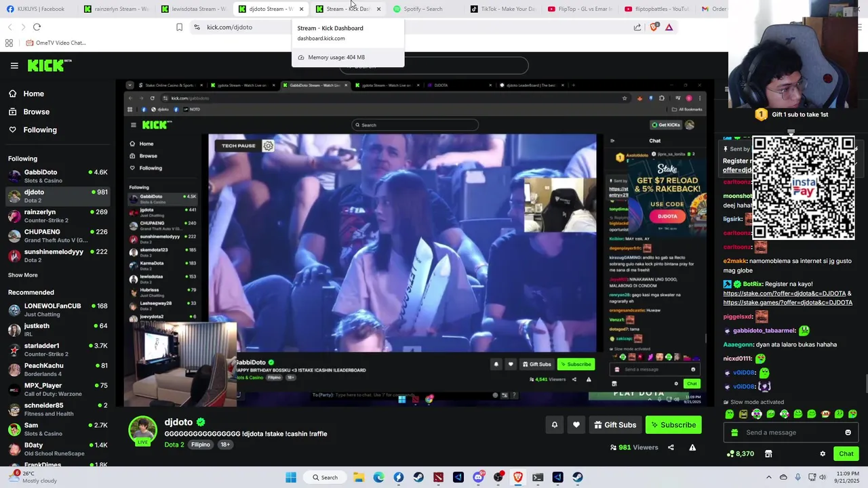Reload the page with browser refresh icon
The height and width of the screenshot is (488, 868).
(37, 27)
